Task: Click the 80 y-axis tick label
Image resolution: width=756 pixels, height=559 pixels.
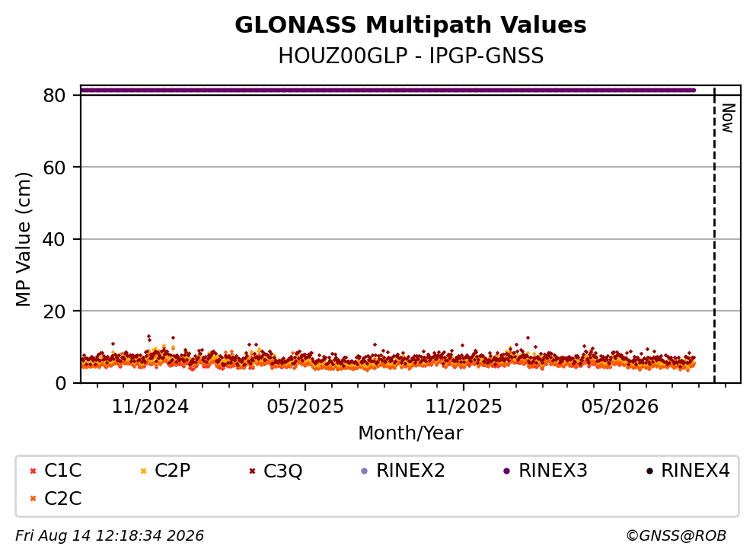Action: pyautogui.click(x=54, y=95)
